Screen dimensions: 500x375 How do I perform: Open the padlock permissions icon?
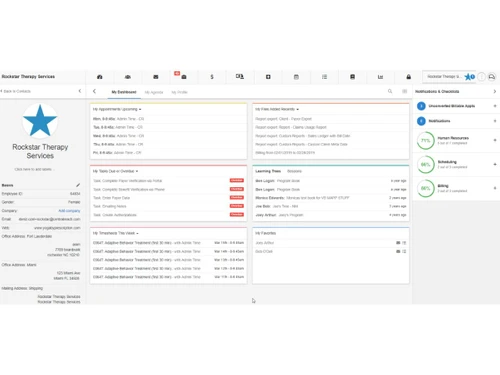[408, 77]
